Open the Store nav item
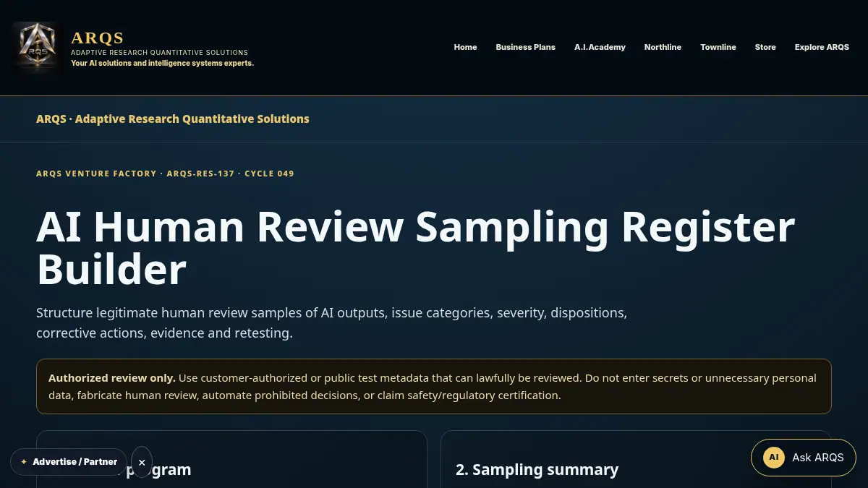Image resolution: width=868 pixels, height=488 pixels. [x=765, y=47]
